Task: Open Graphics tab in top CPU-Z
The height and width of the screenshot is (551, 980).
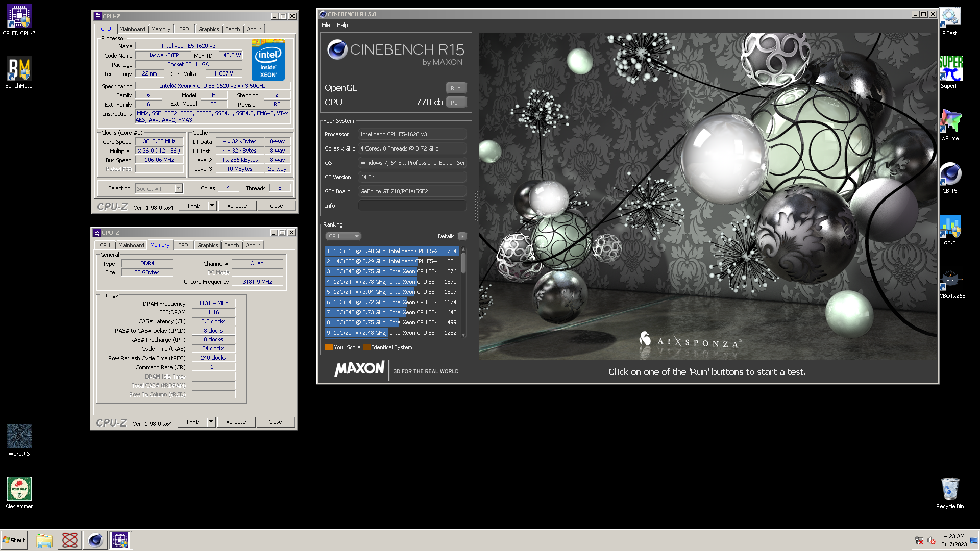Action: click(208, 29)
